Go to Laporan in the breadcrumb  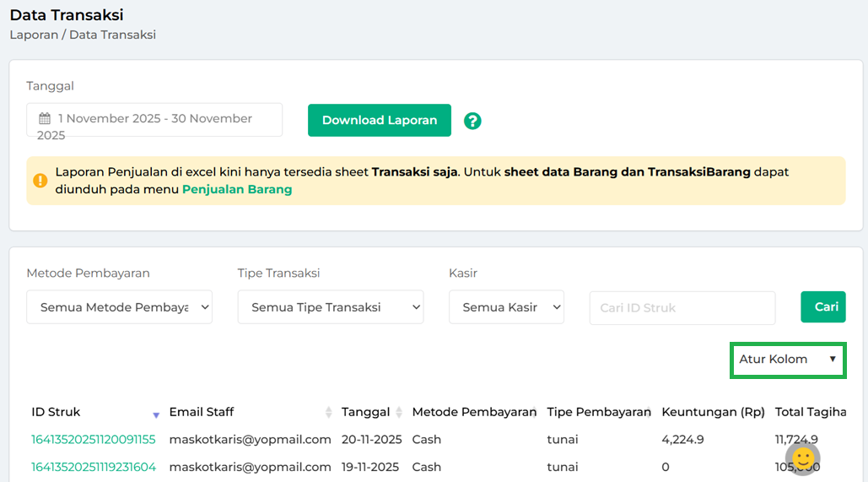[33, 35]
